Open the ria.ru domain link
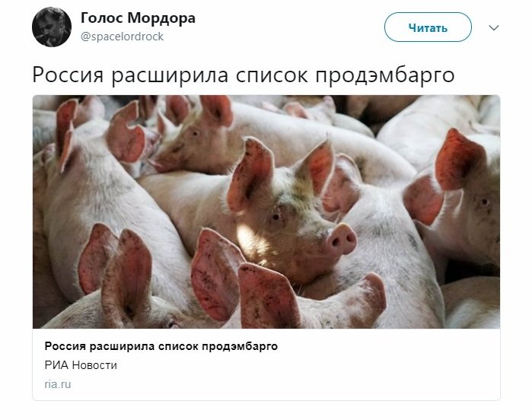The width and height of the screenshot is (532, 420). (58, 384)
